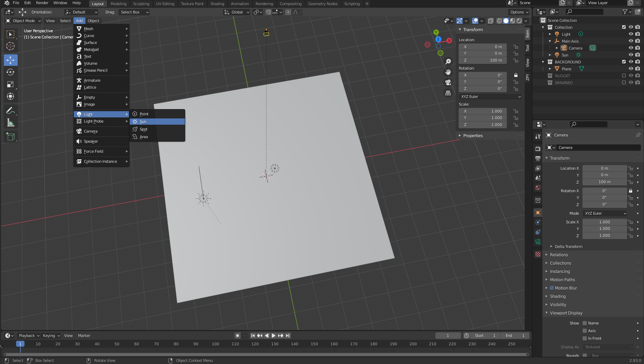The width and height of the screenshot is (644, 364).
Task: Switch to orthographic grid view icon
Action: (448, 93)
